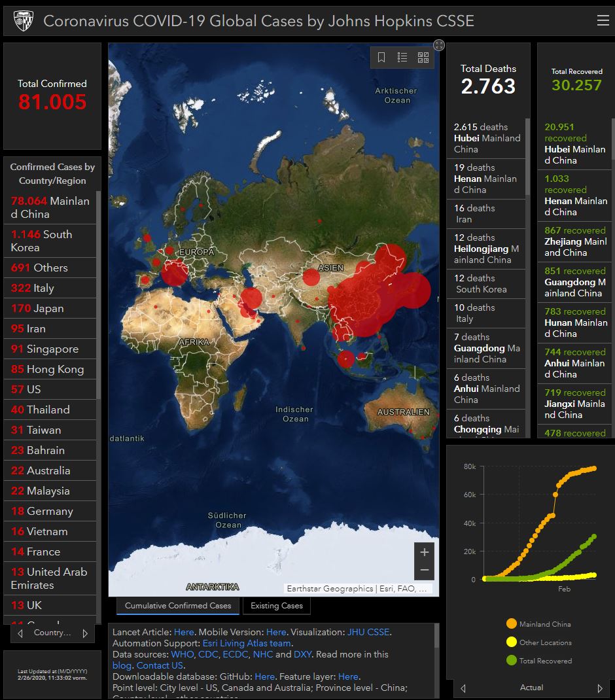This screenshot has width=615, height=700.
Task: Zoom in with the map plus button
Action: point(425,552)
